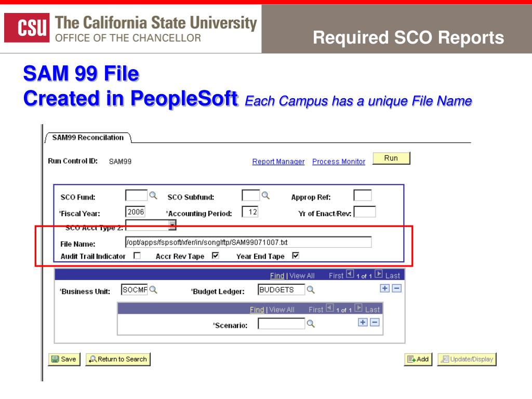This screenshot has height=399, width=532.
Task: Add a Business Unit row with plus
Action: click(x=384, y=288)
